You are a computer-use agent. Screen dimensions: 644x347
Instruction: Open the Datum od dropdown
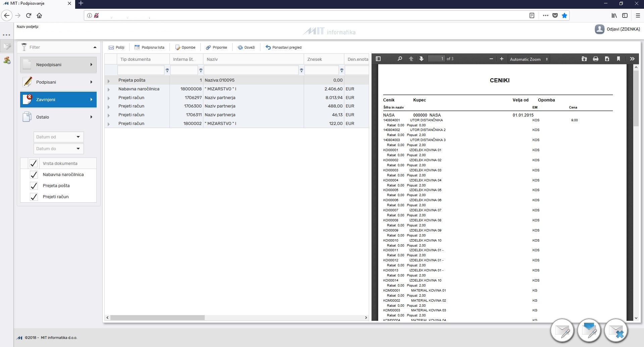pos(58,137)
